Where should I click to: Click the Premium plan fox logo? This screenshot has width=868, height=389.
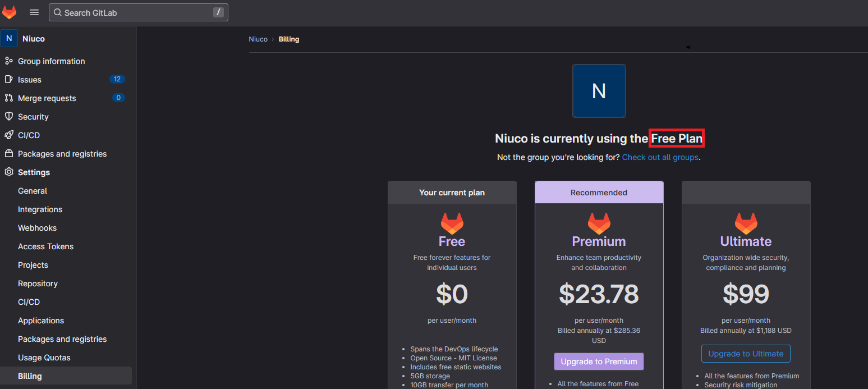pos(599,223)
